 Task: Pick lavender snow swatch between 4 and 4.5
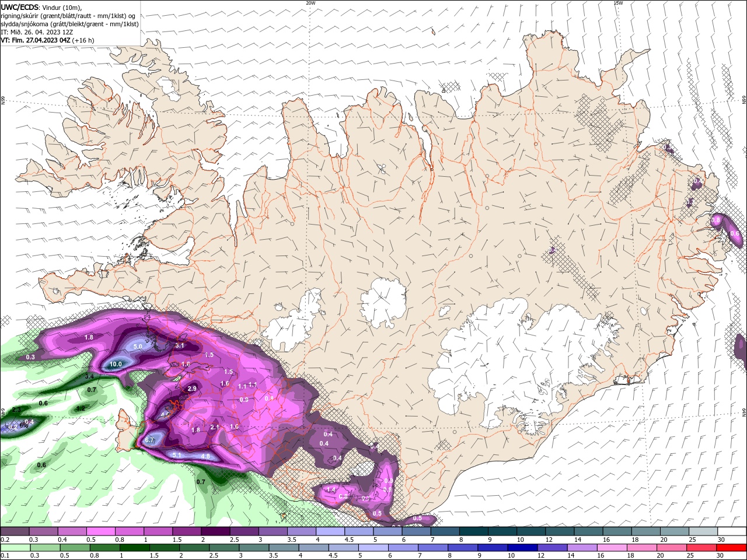click(330, 531)
